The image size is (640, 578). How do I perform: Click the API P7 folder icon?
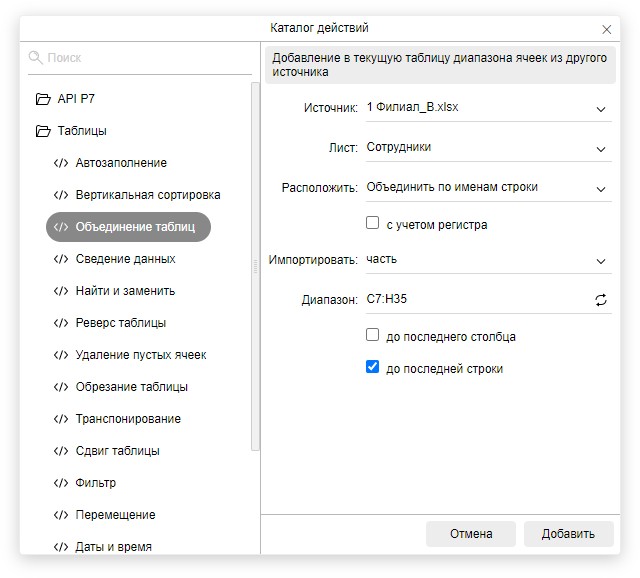pos(42,99)
